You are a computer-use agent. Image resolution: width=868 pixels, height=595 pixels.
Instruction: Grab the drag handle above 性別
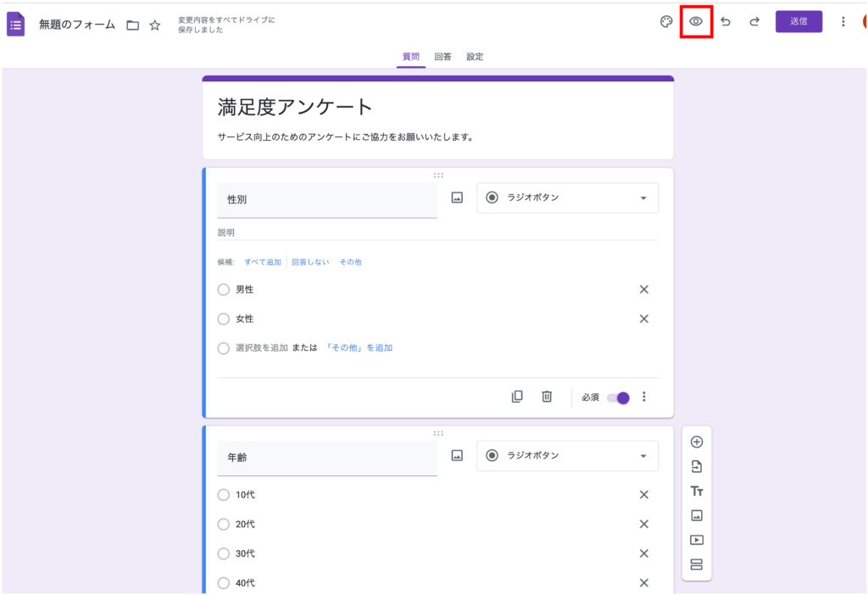click(x=438, y=175)
